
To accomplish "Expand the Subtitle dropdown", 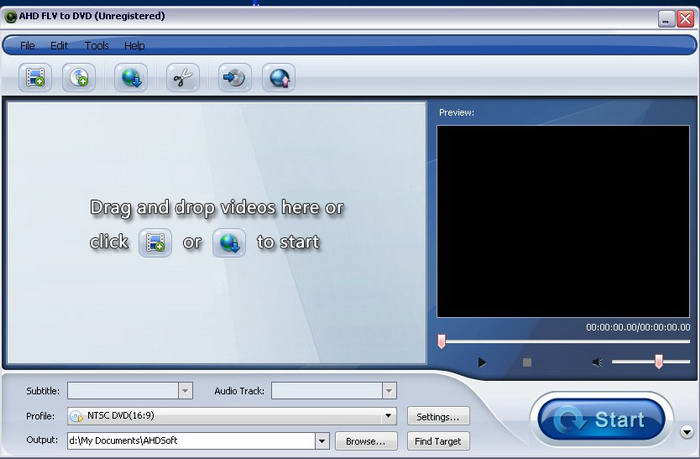I will coord(185,391).
